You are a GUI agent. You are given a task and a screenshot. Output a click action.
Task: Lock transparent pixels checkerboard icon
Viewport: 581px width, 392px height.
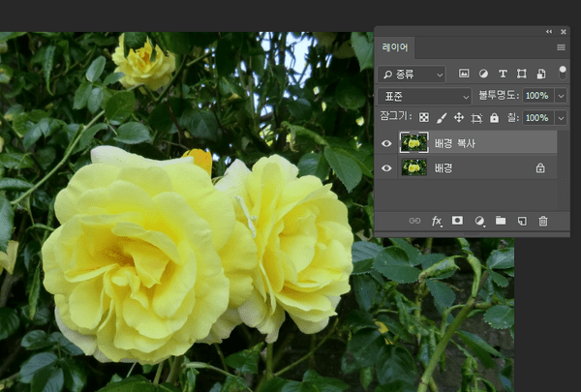(x=424, y=118)
